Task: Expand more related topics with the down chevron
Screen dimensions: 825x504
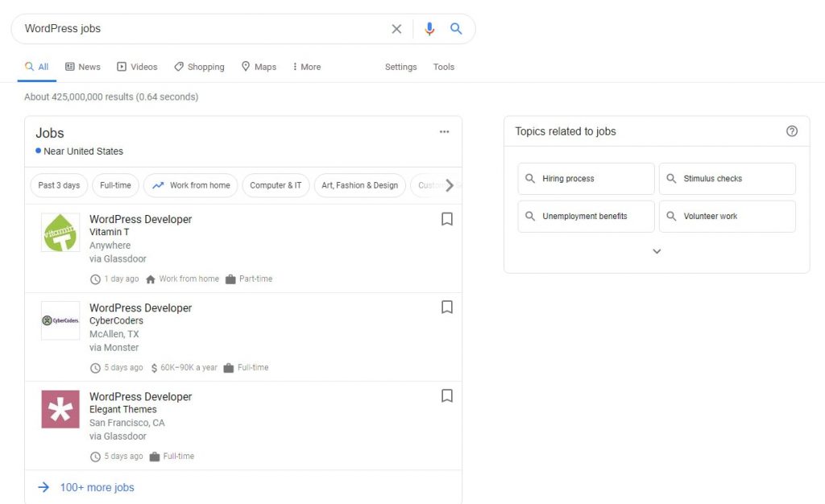Action: click(x=657, y=251)
